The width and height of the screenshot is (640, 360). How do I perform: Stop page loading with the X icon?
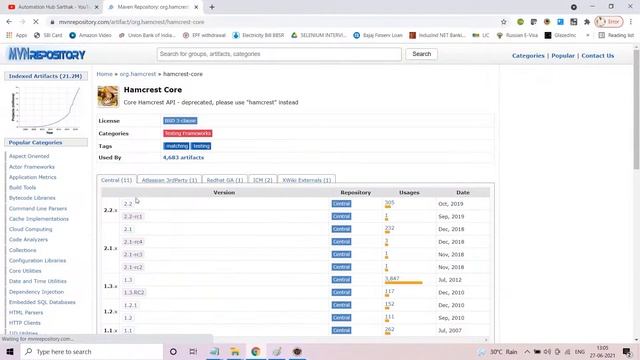click(x=36, y=22)
